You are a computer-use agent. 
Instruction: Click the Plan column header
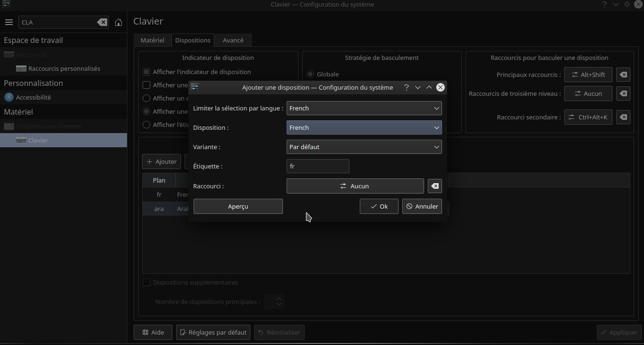pos(159,180)
